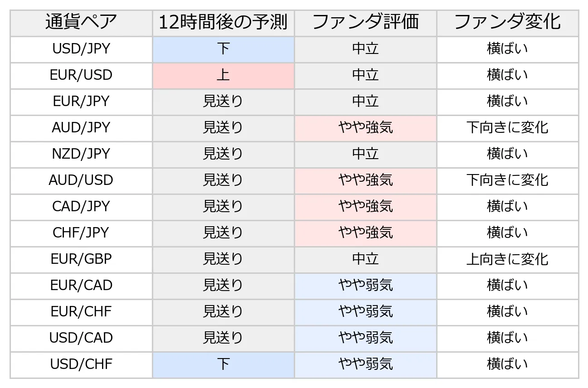Select the AUD/JPY pair cell

click(81, 127)
